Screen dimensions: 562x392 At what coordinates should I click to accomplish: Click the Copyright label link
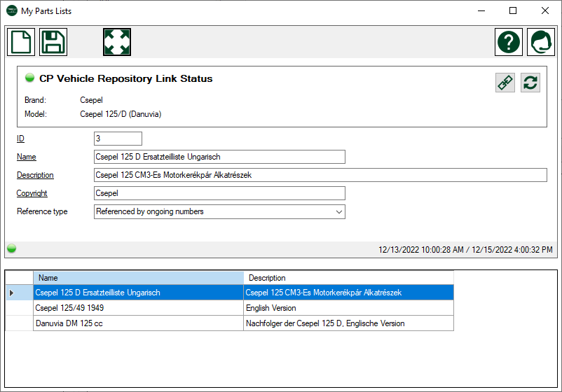click(32, 193)
